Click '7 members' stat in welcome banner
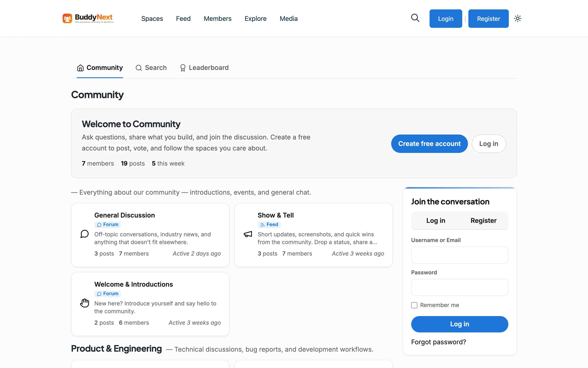 point(98,163)
